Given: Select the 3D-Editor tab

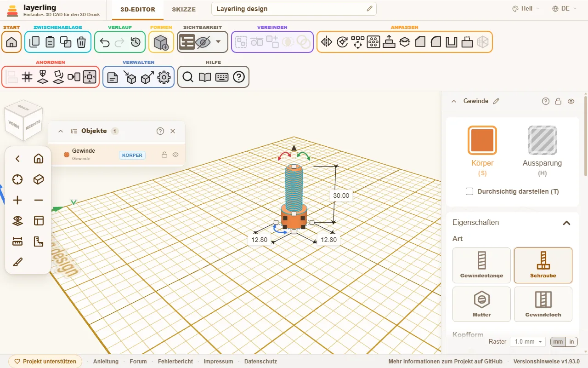Looking at the screenshot, I should click(138, 9).
